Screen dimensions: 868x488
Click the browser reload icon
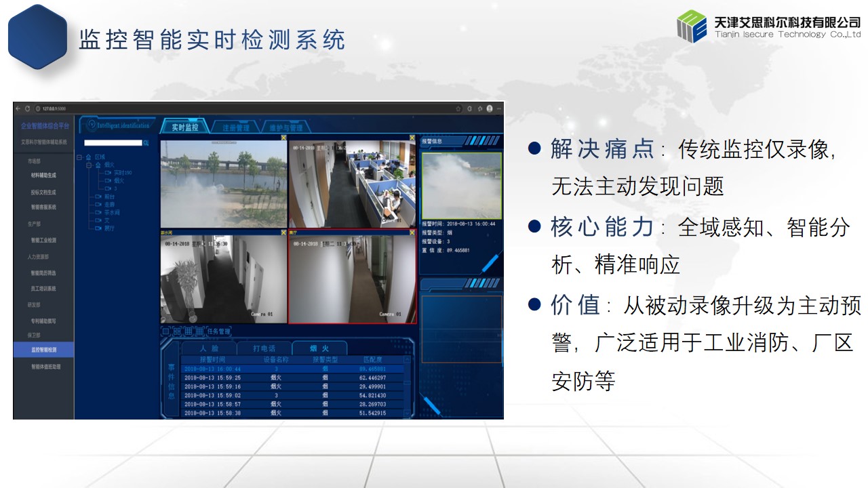tap(28, 108)
